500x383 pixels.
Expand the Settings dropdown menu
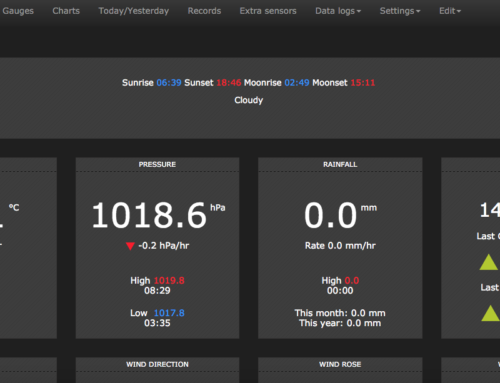click(x=400, y=11)
